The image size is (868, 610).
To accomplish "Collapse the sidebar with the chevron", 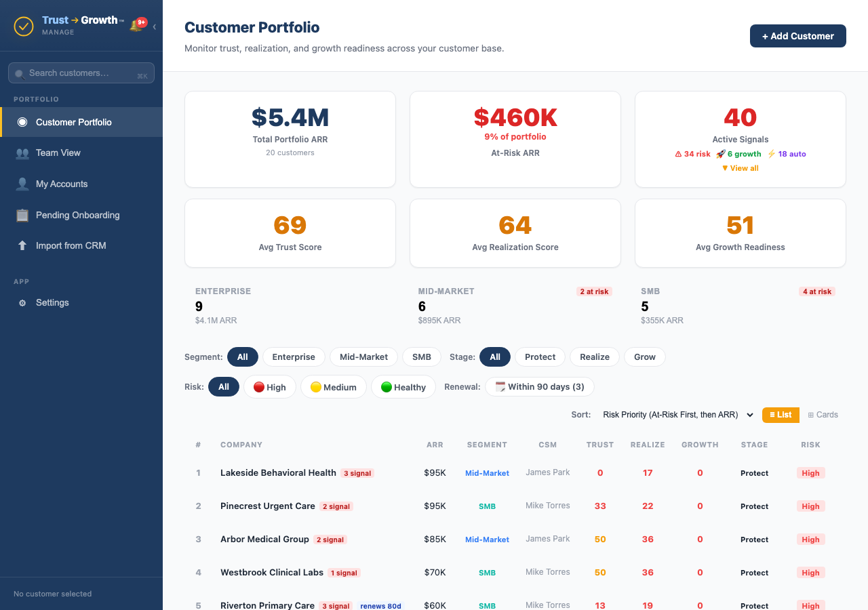I will point(155,26).
